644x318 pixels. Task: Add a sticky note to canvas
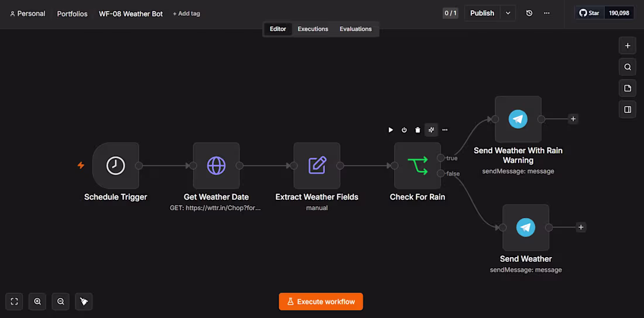(628, 88)
